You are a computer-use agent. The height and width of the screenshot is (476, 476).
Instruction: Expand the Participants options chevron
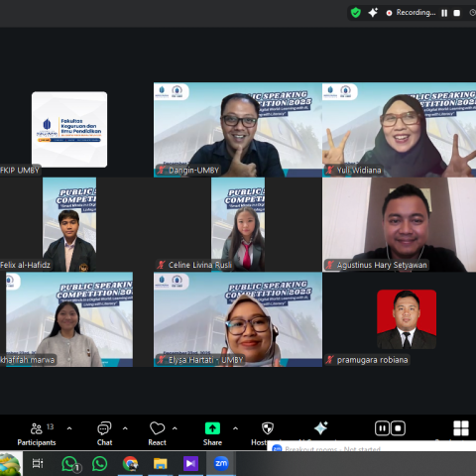(69, 428)
